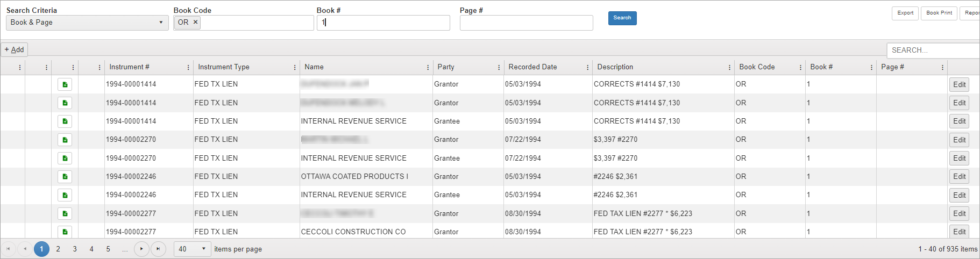Jump to the last page arrow
Viewport: 980px width, 259px height.
point(158,249)
